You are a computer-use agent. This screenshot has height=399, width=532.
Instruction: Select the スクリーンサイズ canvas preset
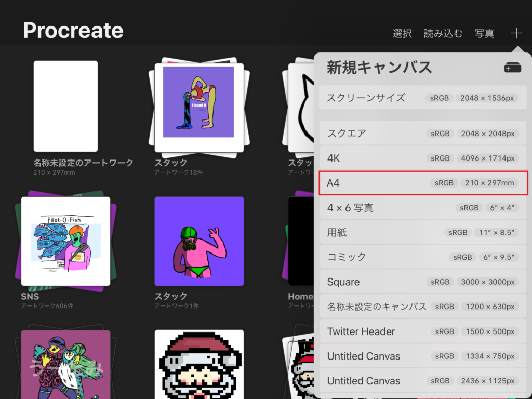[x=423, y=98]
